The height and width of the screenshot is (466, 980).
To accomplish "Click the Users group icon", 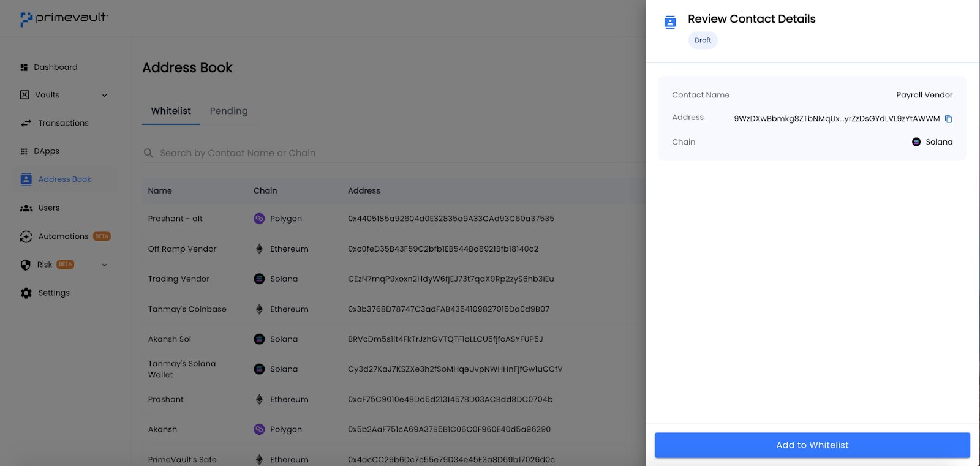I will click(x=26, y=208).
